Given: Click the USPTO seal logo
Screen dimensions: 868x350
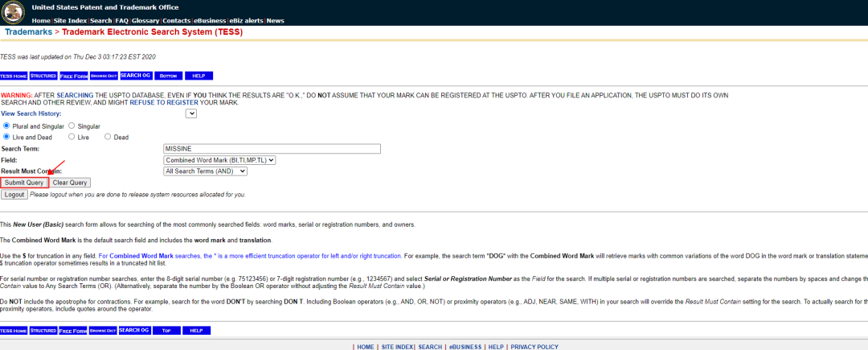Looking at the screenshot, I should 14,12.
